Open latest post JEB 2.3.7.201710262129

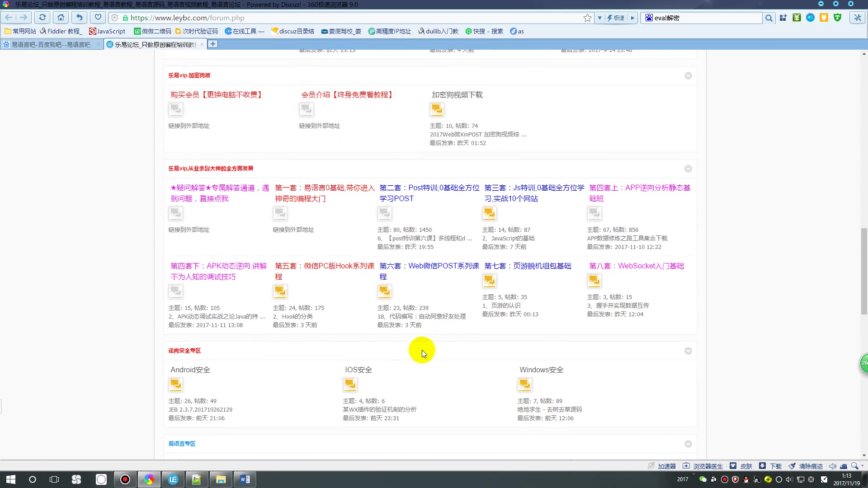200,409
